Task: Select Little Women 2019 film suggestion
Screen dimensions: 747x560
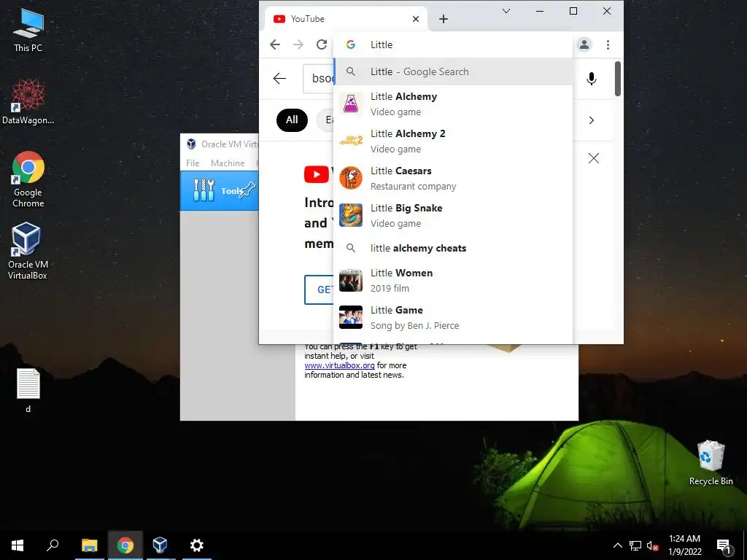Action: [453, 280]
